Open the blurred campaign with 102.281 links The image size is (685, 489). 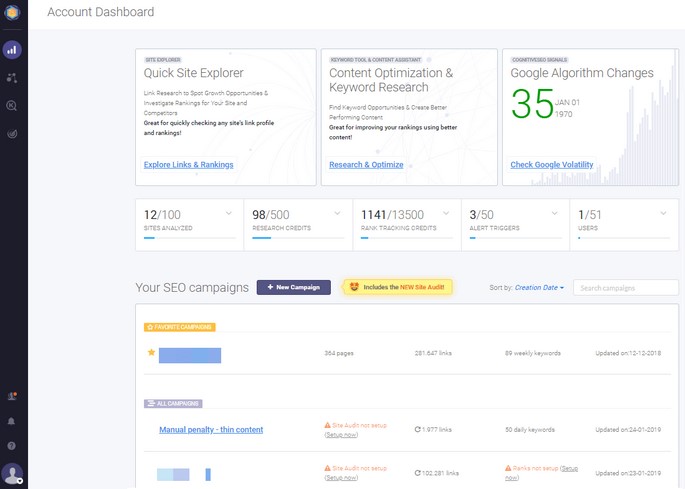point(183,474)
